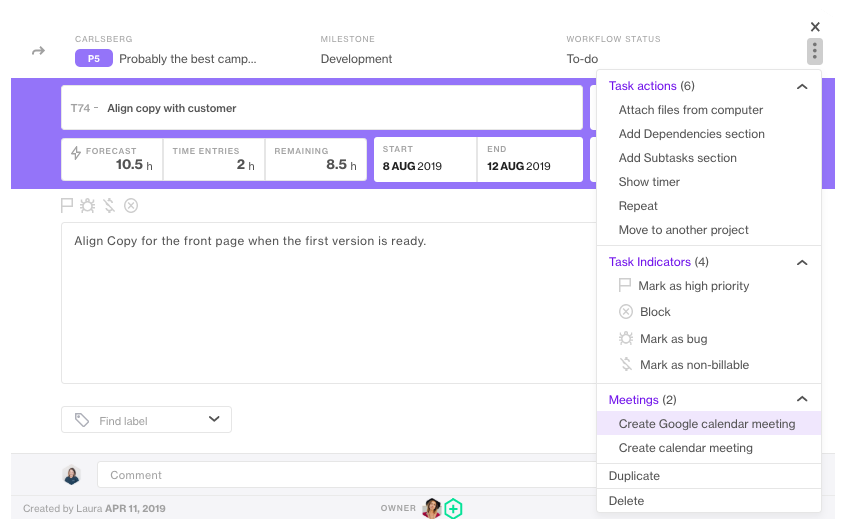Open project Probably the best camp...

click(187, 59)
